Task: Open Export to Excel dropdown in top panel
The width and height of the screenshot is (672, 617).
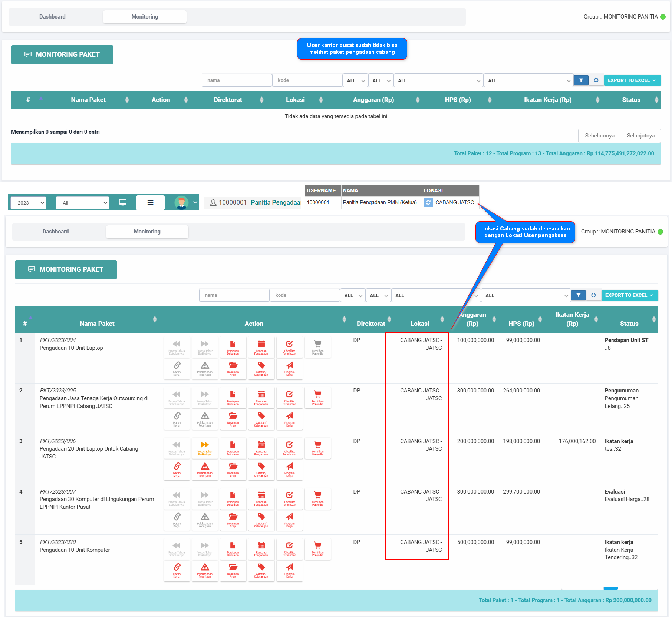Action: pos(632,80)
